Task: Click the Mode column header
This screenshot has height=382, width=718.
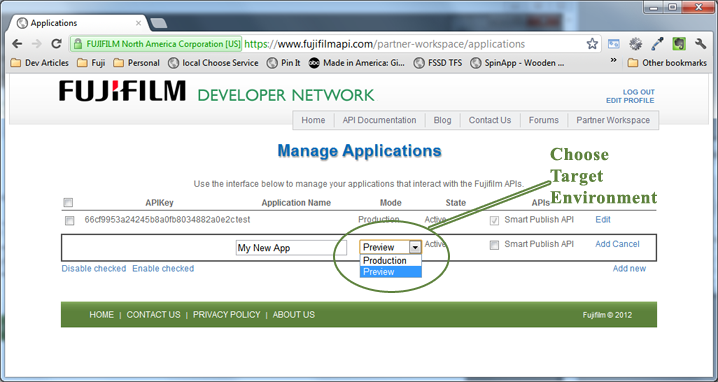Action: click(391, 202)
